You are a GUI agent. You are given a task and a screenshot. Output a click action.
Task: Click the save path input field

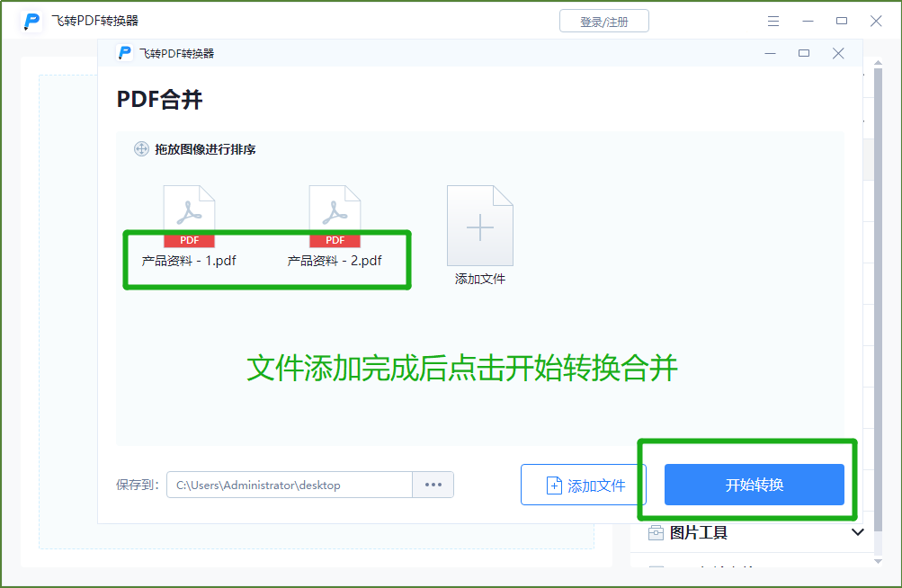pyautogui.click(x=289, y=485)
